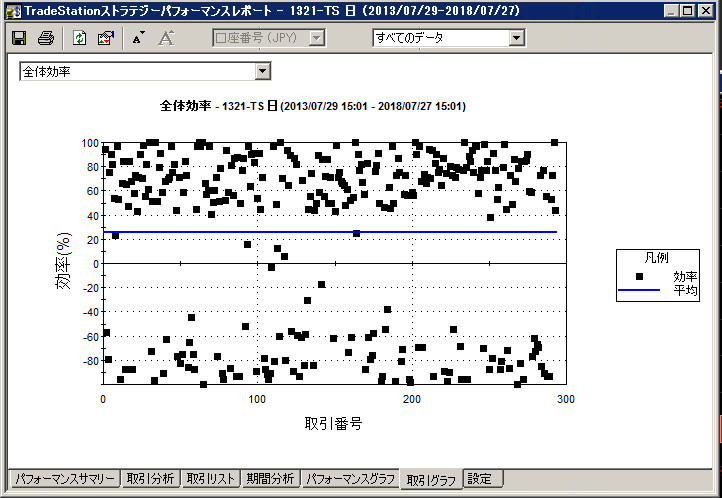
Task: Switch to the 取引分析 tab
Action: click(x=151, y=479)
